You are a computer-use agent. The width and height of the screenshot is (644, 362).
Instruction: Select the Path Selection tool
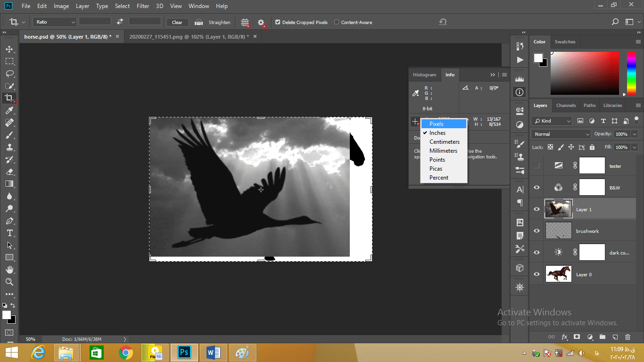point(9,245)
